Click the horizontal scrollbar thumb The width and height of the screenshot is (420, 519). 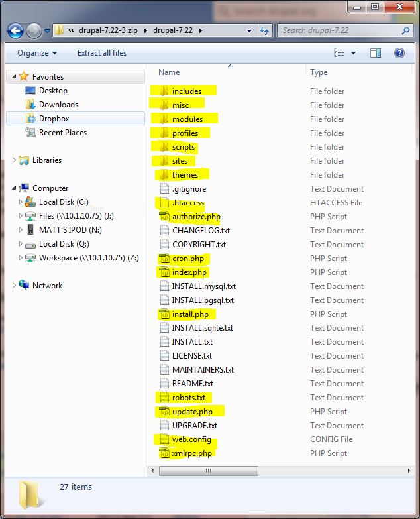coord(209,471)
